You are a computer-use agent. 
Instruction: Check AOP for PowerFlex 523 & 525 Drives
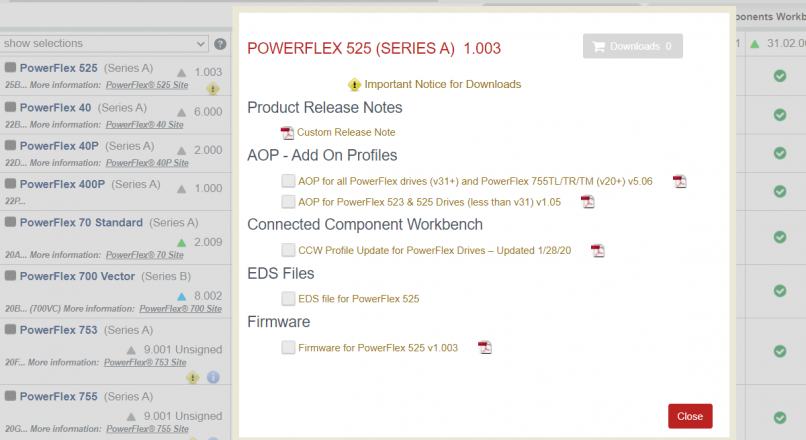[x=288, y=201]
